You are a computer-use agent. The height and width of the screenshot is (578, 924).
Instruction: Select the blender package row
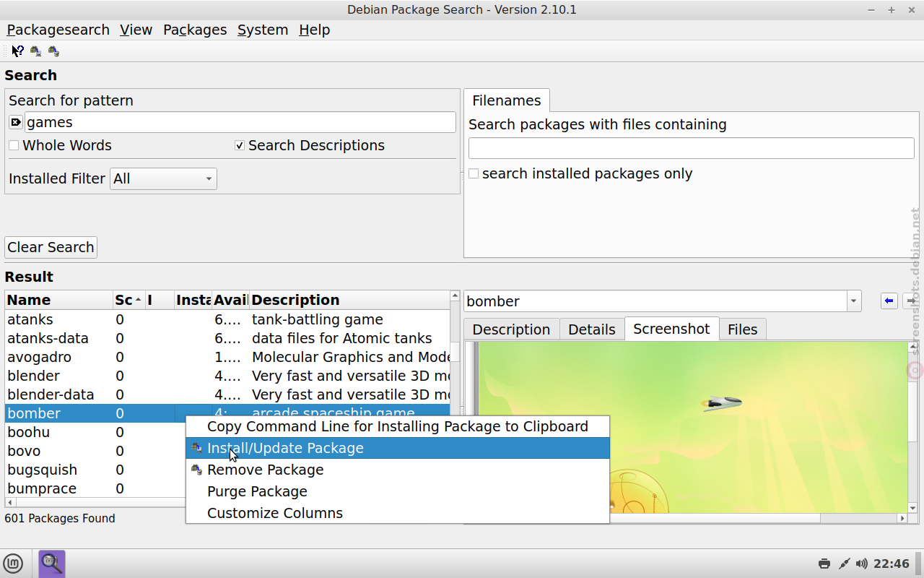tap(227, 376)
